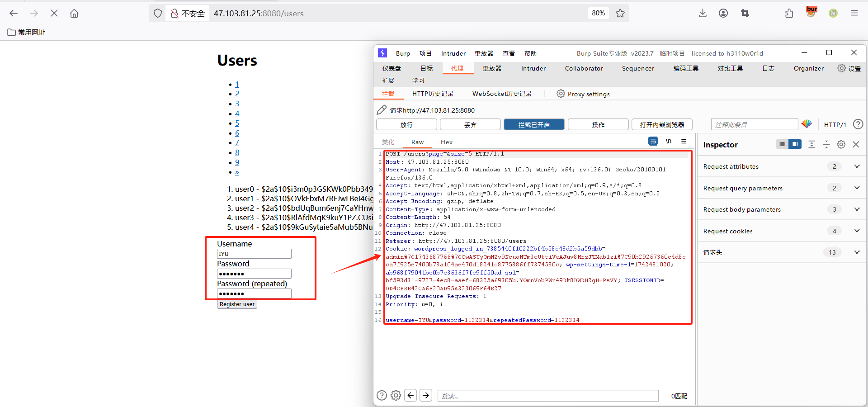This screenshot has width=868, height=407.
Task: Open Burp settings gear in tab bar
Action: (x=841, y=68)
